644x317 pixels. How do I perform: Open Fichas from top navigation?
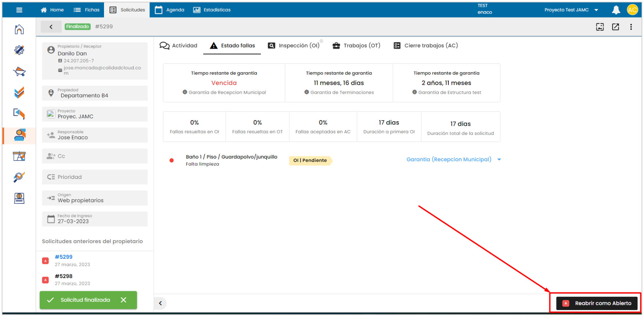87,10
